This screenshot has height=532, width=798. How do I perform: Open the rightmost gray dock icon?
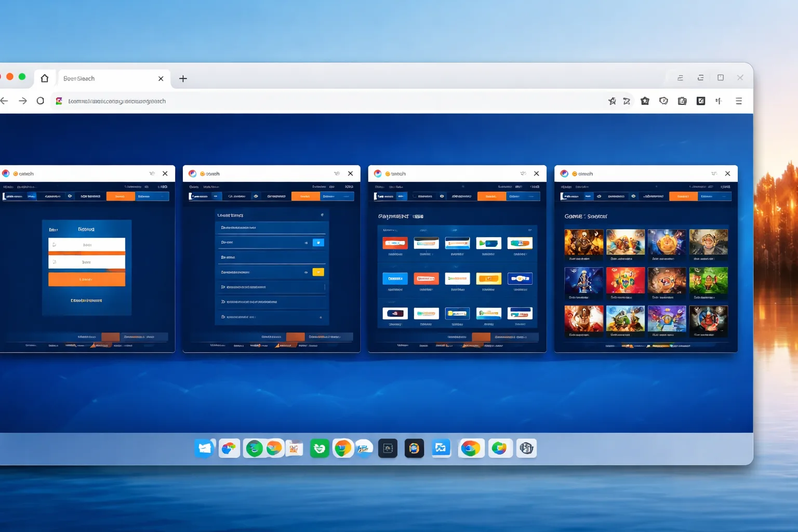click(x=526, y=448)
